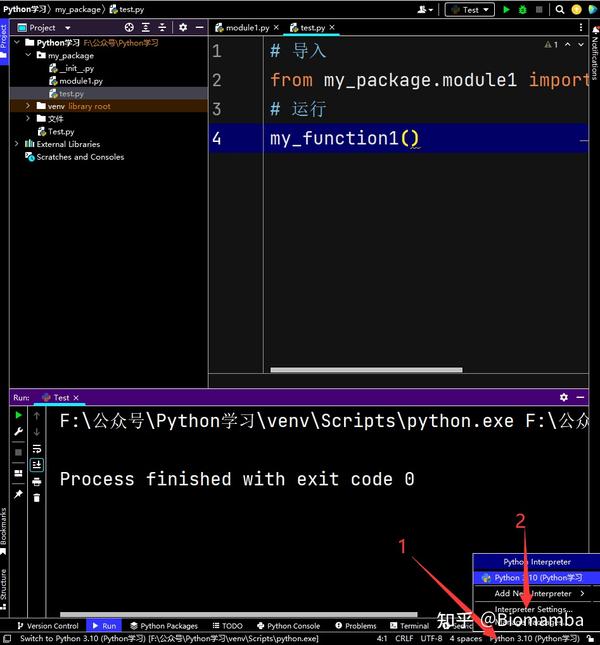600x645 pixels.
Task: Expand the venv library root folder
Action: coord(28,106)
